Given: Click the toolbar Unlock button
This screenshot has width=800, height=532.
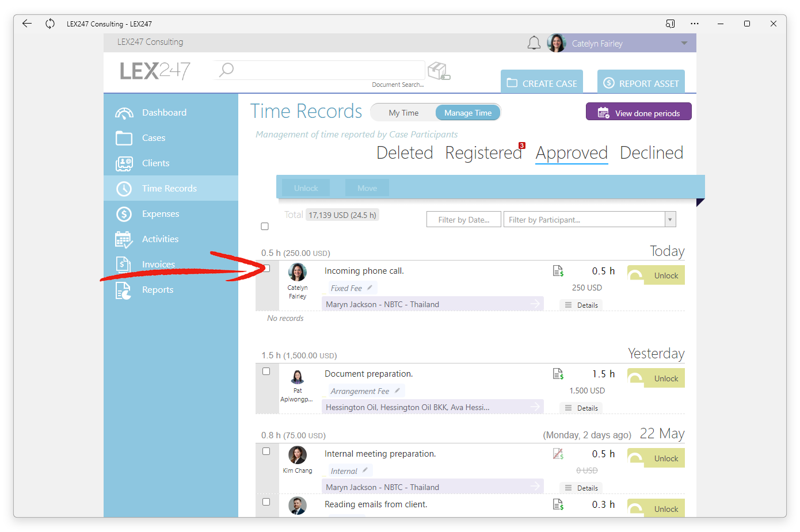Looking at the screenshot, I should pyautogui.click(x=306, y=188).
